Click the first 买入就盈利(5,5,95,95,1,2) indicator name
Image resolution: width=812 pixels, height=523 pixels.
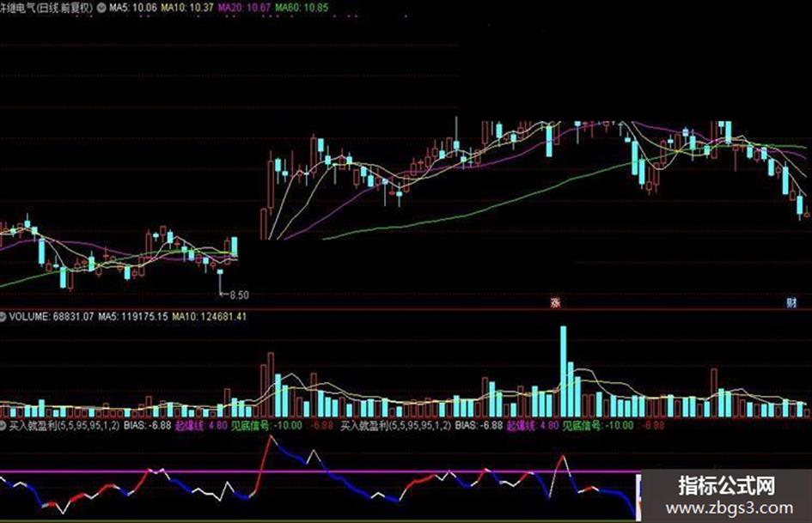coord(64,425)
